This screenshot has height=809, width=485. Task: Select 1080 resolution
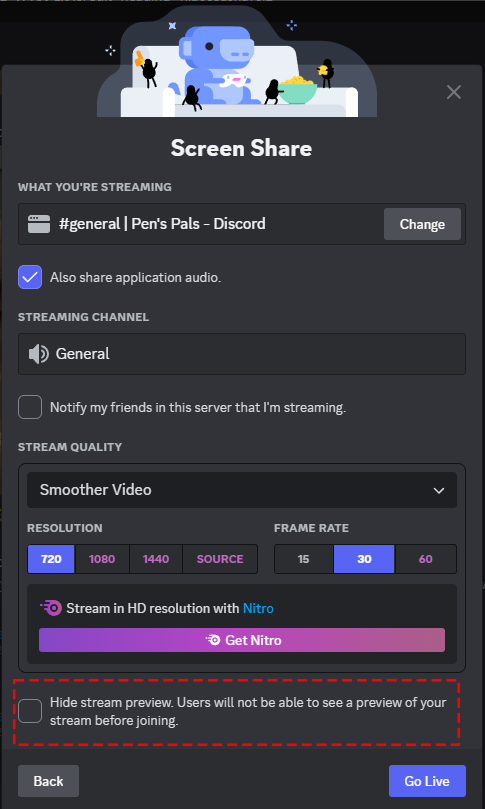(x=102, y=559)
